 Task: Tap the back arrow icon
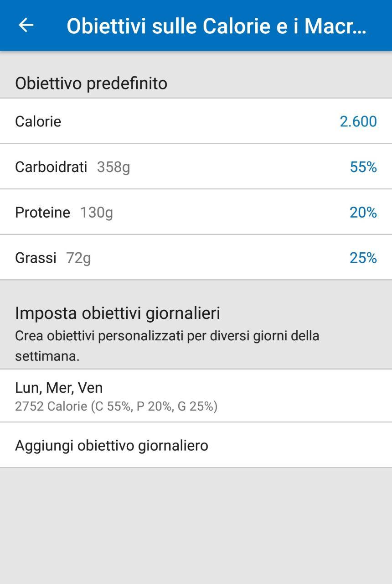click(x=26, y=26)
